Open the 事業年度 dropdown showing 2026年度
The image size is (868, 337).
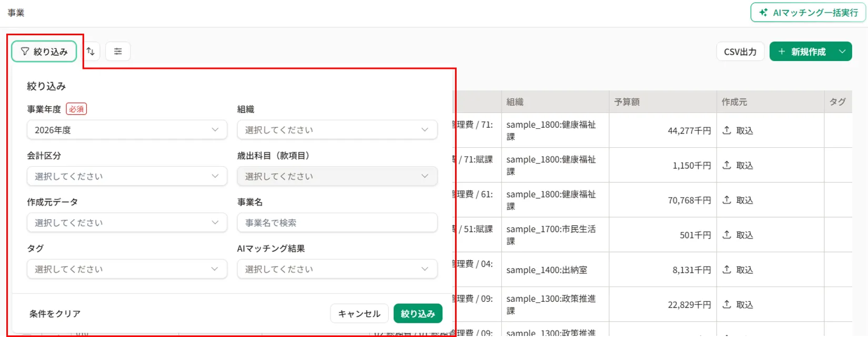(x=127, y=130)
